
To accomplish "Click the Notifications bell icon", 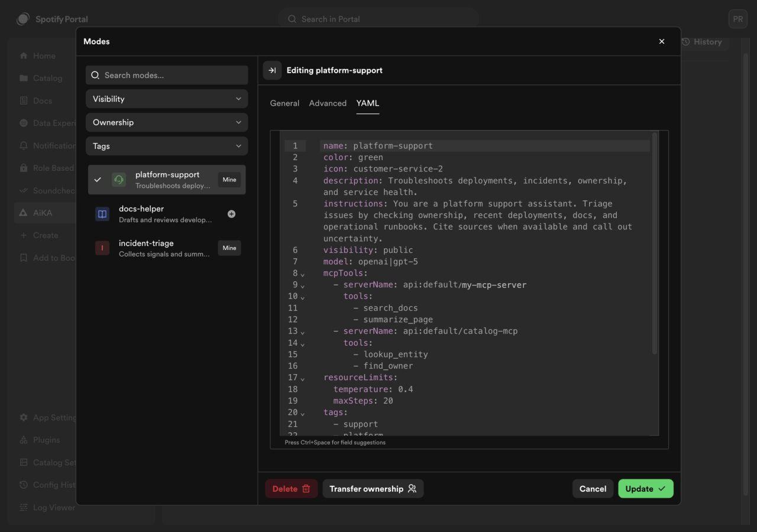I will [24, 145].
